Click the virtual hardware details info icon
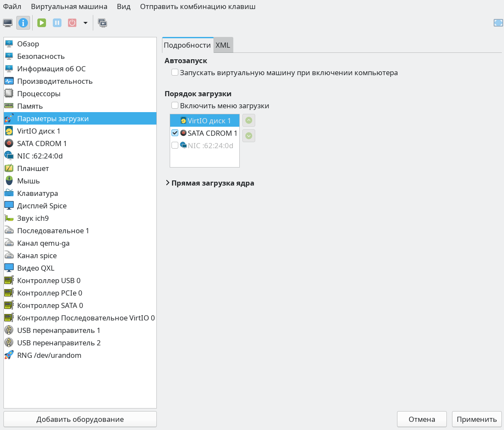Viewport: 504px width, 430px height. coord(23,23)
